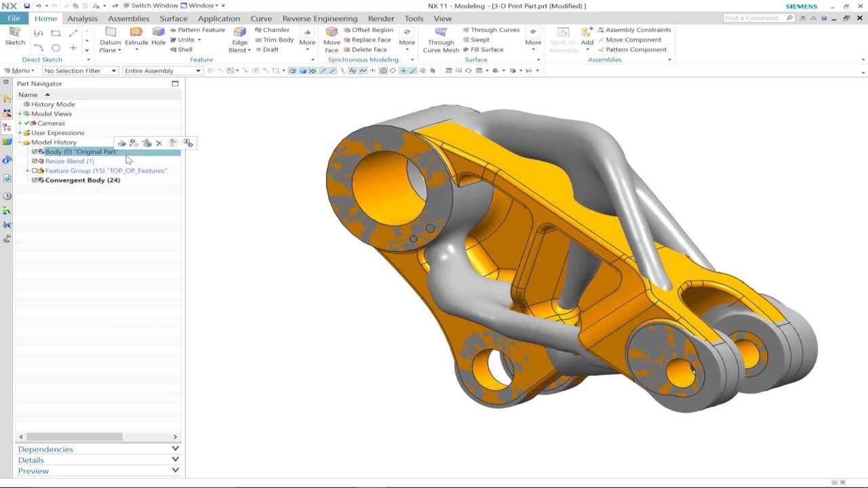Select the Edge Blend tool
The width and height of the screenshot is (868, 488).
pyautogui.click(x=239, y=40)
